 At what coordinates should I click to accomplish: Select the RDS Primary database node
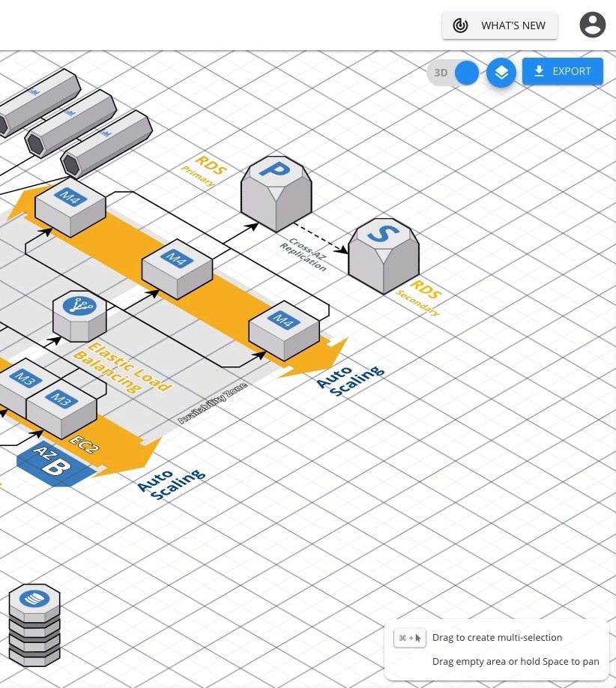click(x=277, y=193)
